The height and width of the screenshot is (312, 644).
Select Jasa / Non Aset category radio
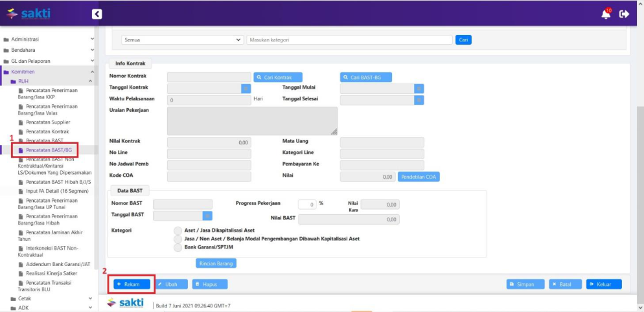coord(178,239)
